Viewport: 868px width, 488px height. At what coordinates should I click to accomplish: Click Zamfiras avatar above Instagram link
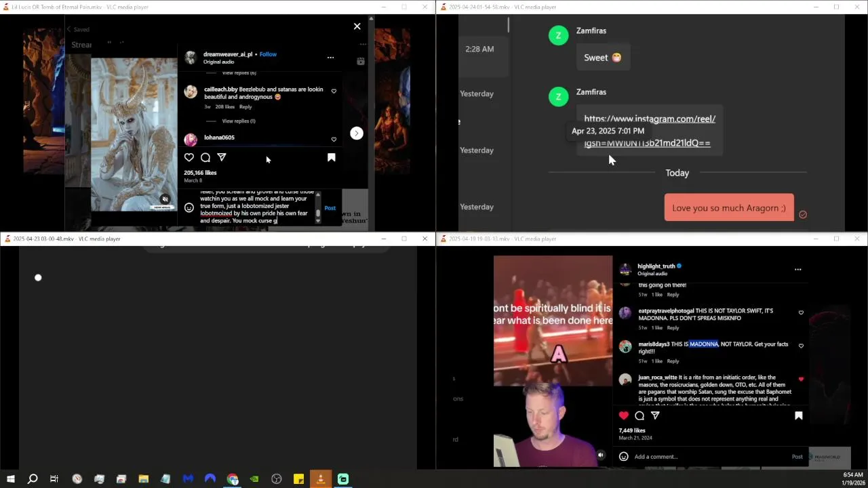[x=559, y=96]
